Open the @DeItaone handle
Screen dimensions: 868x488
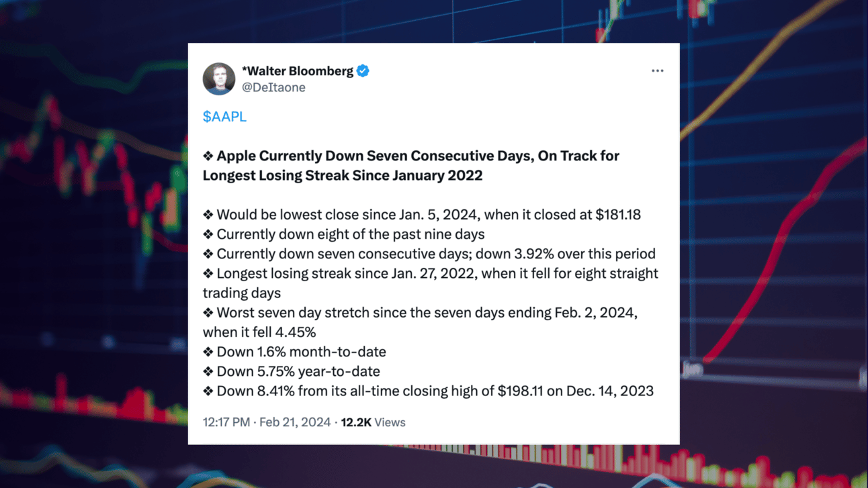273,87
